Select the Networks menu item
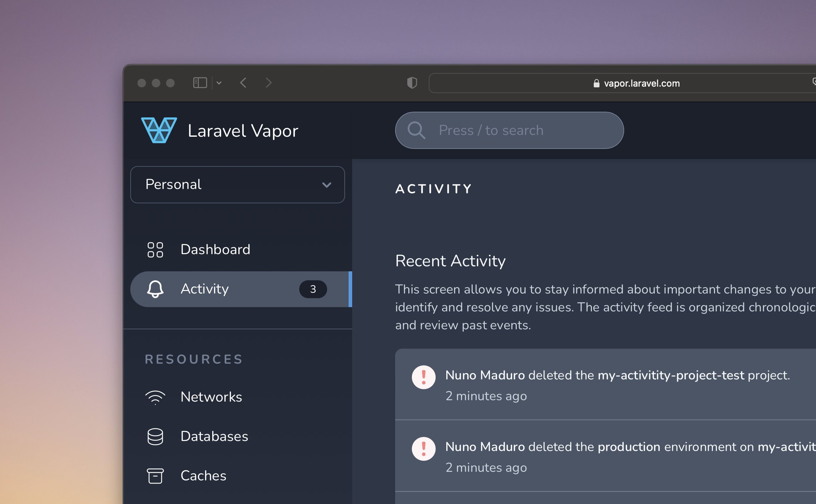The width and height of the screenshot is (816, 504). pos(211,397)
